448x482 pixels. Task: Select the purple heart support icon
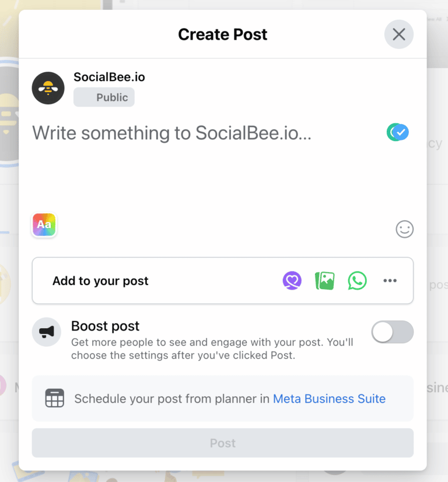[292, 280]
